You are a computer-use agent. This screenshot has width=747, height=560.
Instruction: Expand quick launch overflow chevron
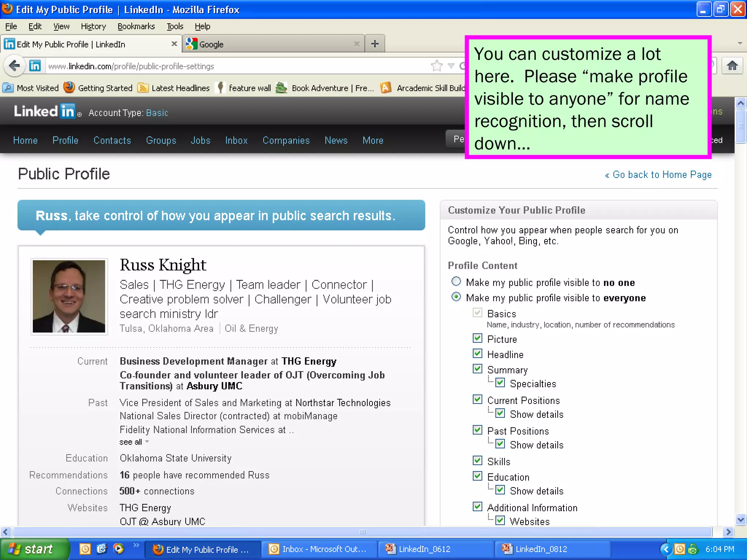pos(136,545)
